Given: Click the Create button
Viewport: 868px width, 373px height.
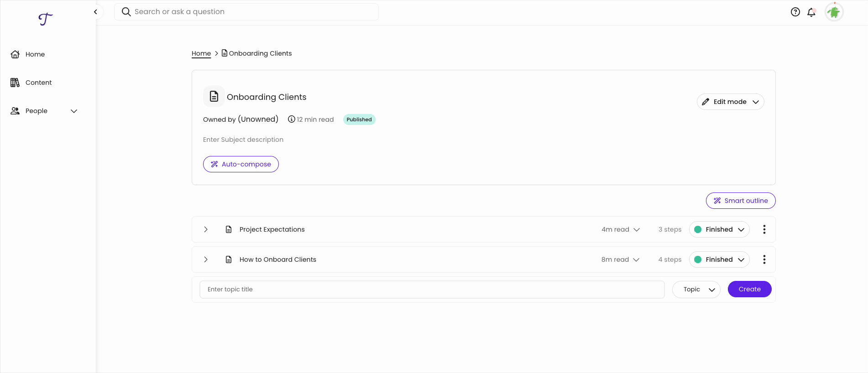Looking at the screenshot, I should [x=749, y=289].
